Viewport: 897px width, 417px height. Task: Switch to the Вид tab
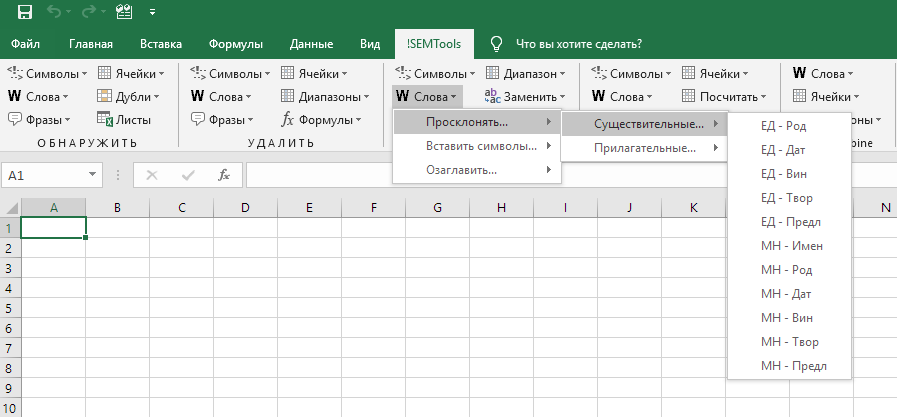(370, 44)
